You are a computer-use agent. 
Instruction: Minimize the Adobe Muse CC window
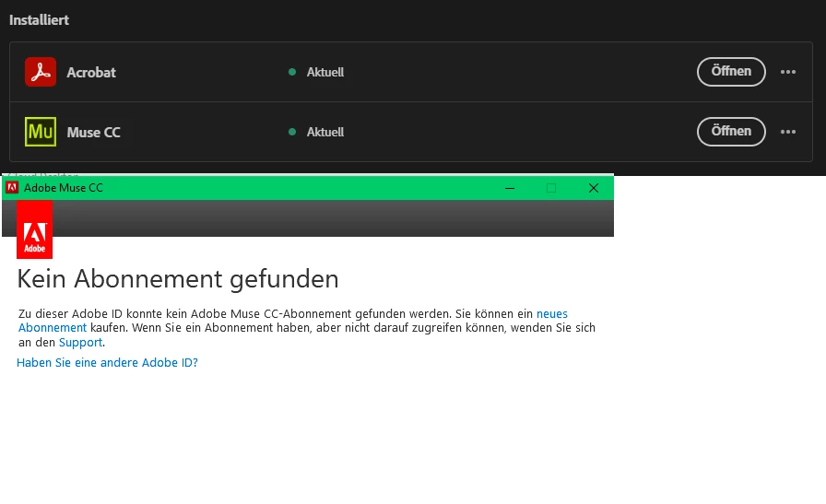[510, 188]
